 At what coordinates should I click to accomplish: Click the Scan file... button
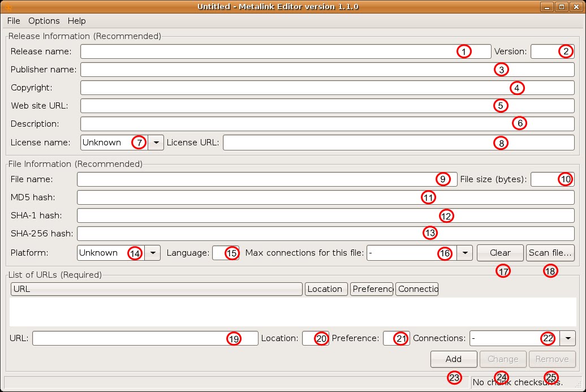click(x=550, y=253)
